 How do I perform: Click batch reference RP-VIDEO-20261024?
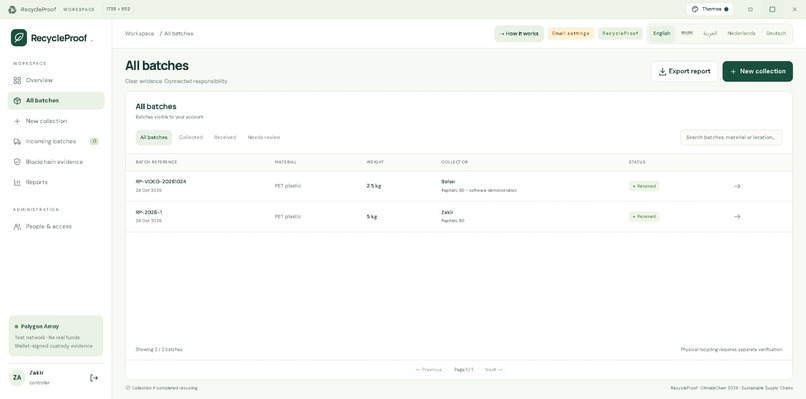tap(161, 182)
